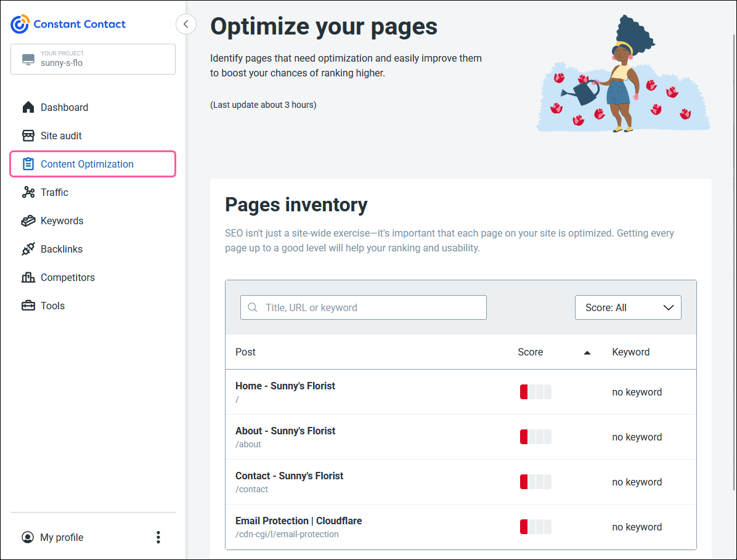
Task: Open the Home - Sunny's Florist page
Action: [285, 386]
